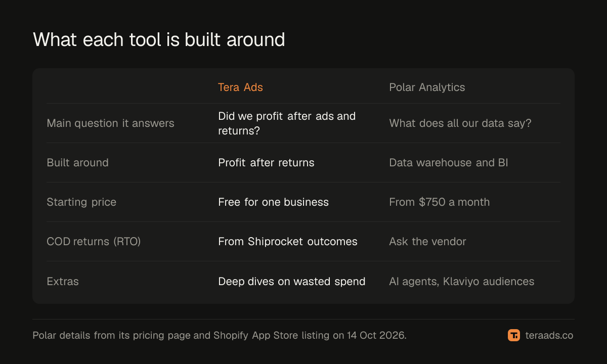The image size is (607, 364).
Task: Click the 'AI agents, Klaviyo audiences' cell
Action: [462, 281]
